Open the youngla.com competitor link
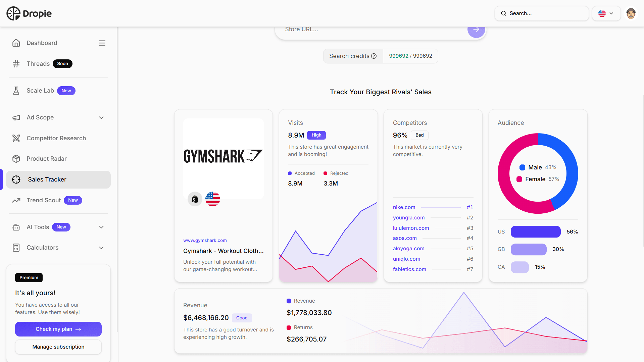This screenshot has height=362, width=644. click(x=409, y=218)
